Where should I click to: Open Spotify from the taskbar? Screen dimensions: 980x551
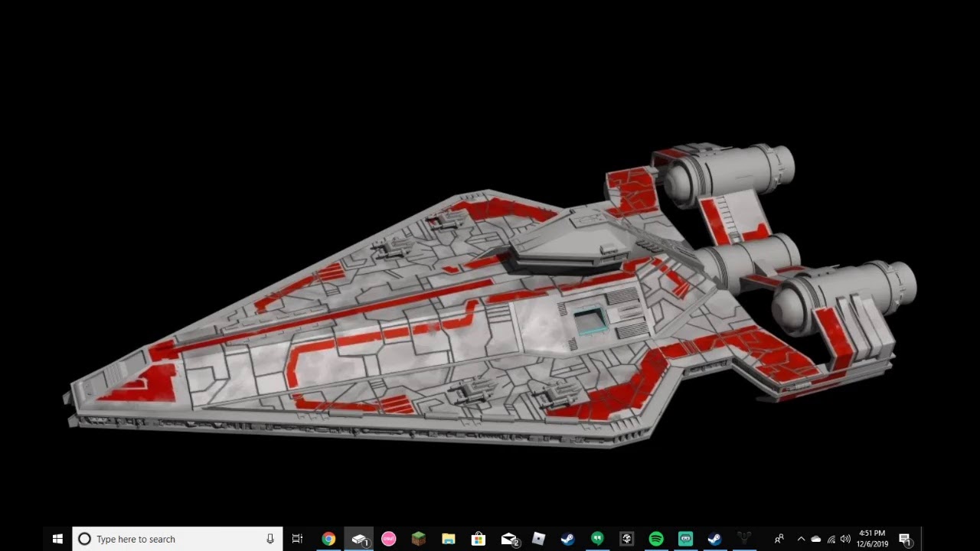tap(656, 539)
